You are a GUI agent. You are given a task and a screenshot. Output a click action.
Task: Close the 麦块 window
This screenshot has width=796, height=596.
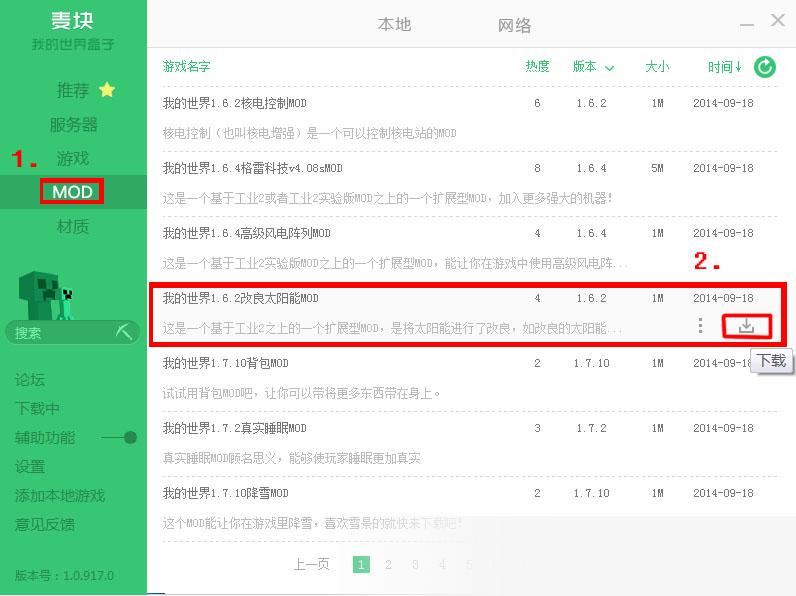pyautogui.click(x=777, y=20)
